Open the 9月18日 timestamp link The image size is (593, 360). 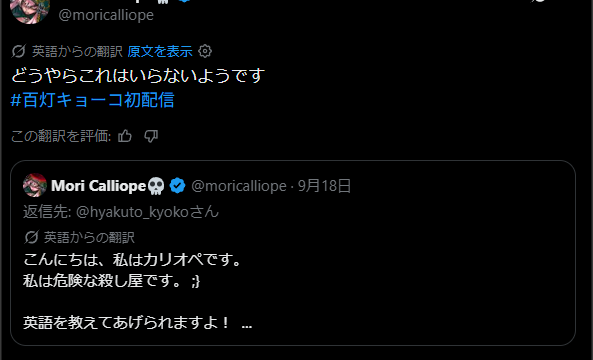point(324,186)
